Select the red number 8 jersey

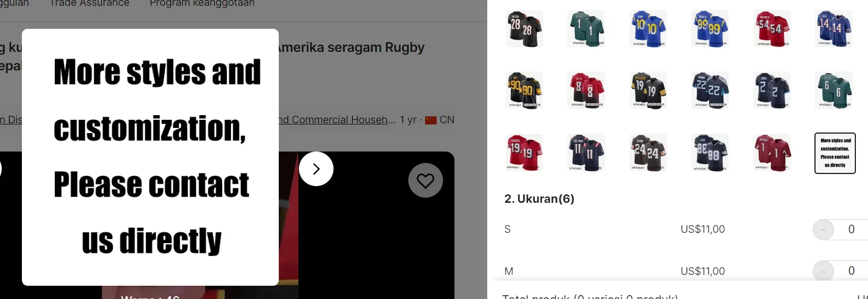point(586,90)
